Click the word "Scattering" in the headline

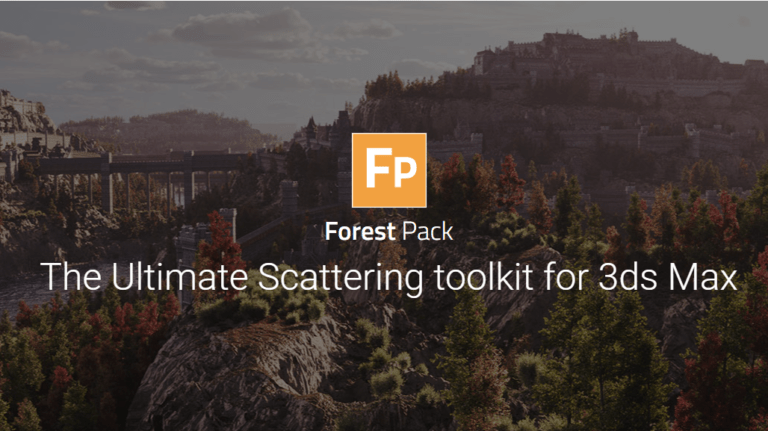tap(341, 278)
